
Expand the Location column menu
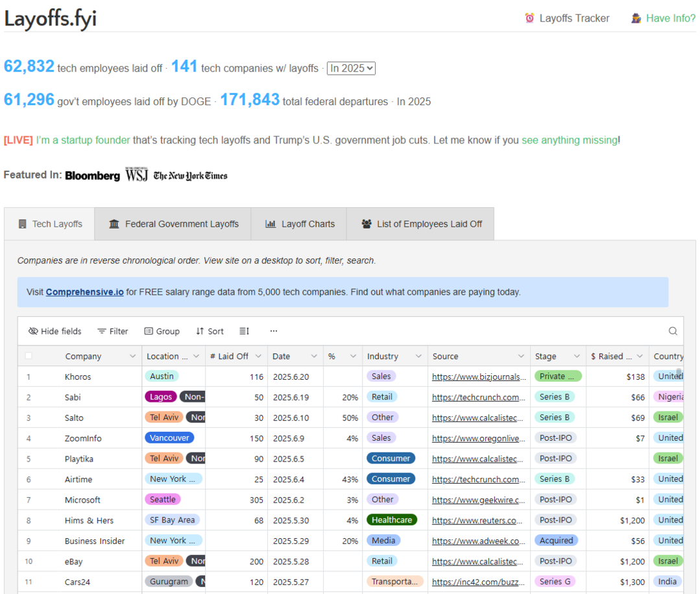(x=196, y=356)
